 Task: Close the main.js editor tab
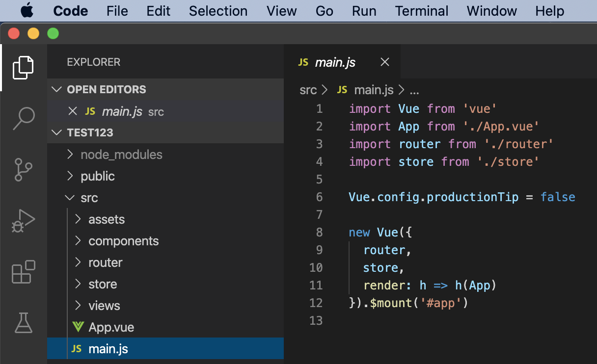[385, 62]
